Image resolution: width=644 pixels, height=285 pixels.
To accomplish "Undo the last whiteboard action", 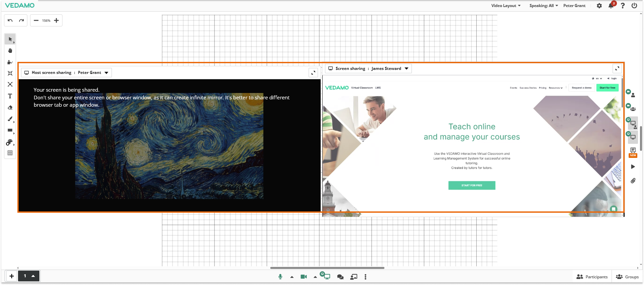I will coord(10,20).
